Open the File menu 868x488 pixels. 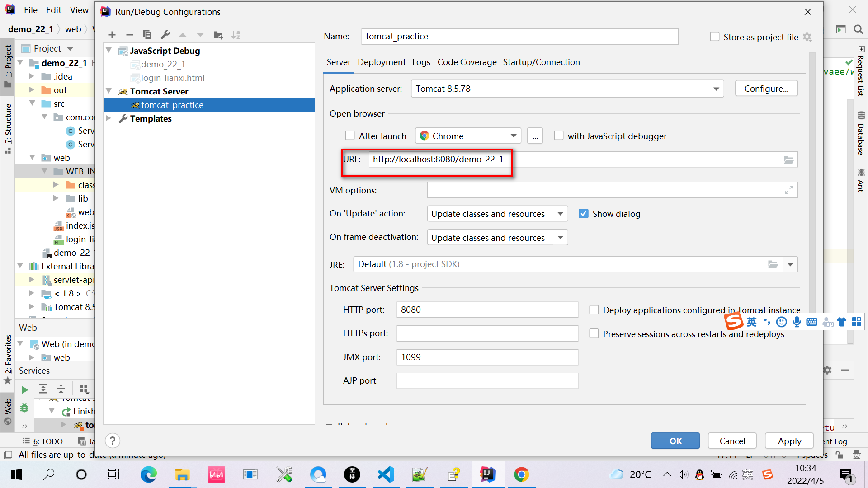(x=30, y=10)
